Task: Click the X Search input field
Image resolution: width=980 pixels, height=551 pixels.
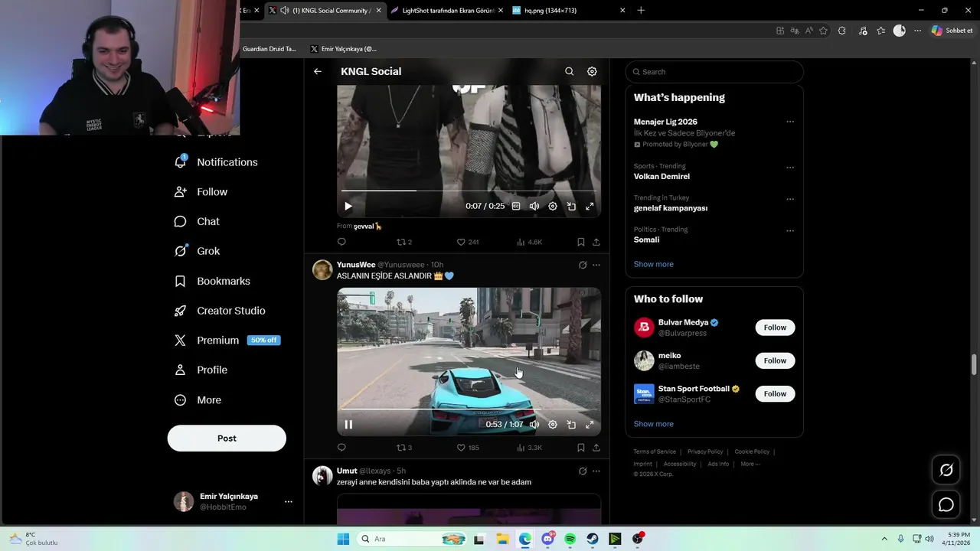Action: tap(714, 72)
